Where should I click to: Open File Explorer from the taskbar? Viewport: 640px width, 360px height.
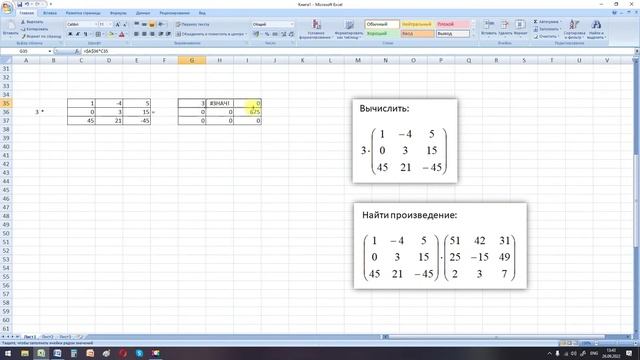(x=25, y=353)
